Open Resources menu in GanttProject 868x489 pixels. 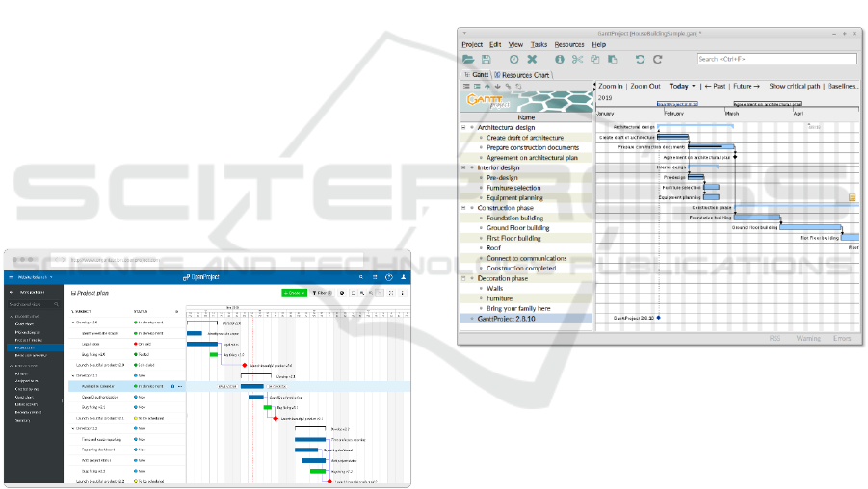(x=569, y=45)
